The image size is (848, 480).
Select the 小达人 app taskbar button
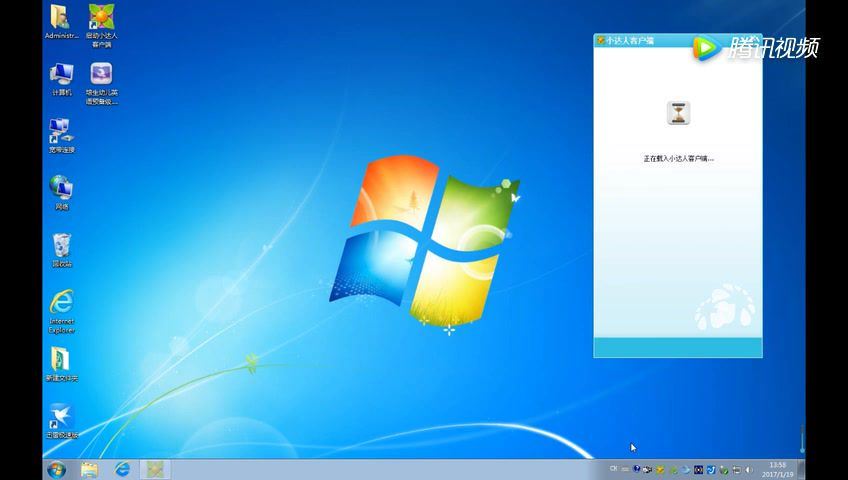point(155,470)
